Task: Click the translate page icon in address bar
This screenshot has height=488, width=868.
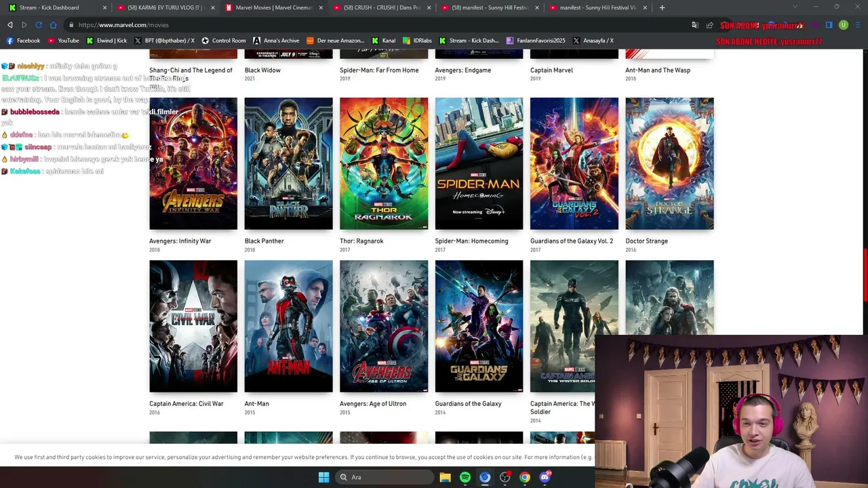Action: click(x=695, y=25)
